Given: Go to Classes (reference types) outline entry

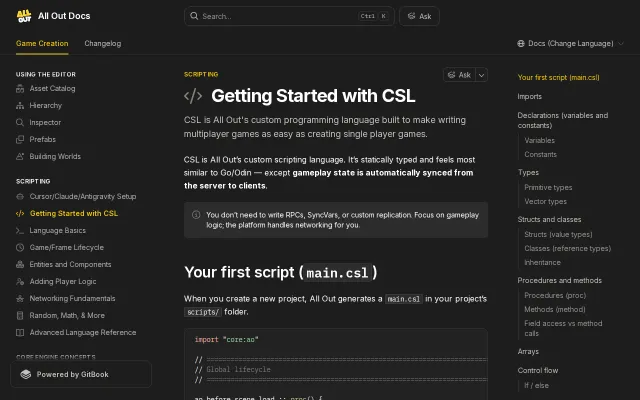Looking at the screenshot, I should pyautogui.click(x=567, y=248).
